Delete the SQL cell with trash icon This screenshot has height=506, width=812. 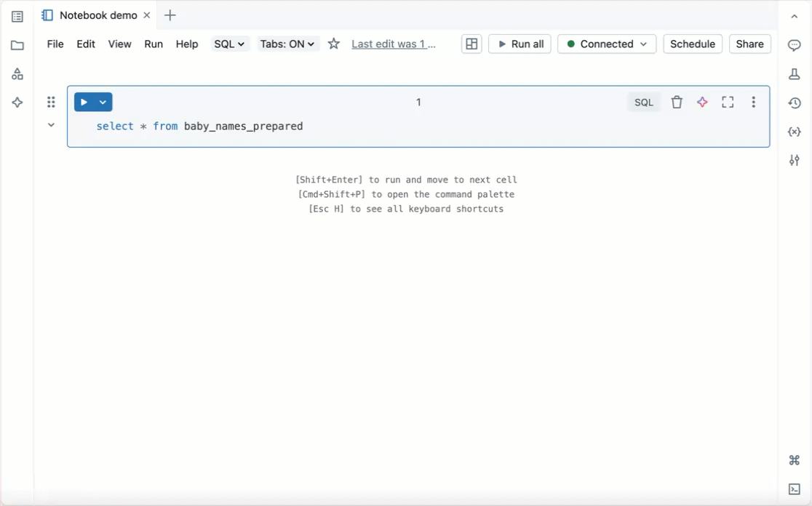pyautogui.click(x=677, y=102)
